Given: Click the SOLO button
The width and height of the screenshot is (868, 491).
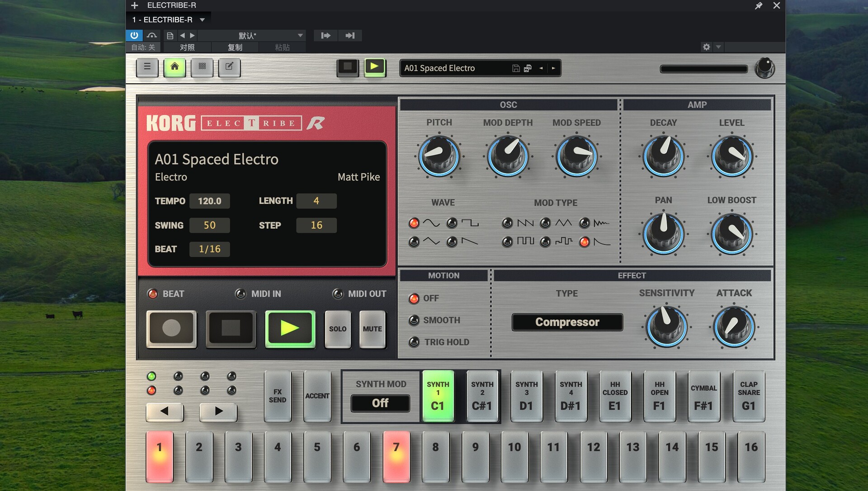Looking at the screenshot, I should [x=338, y=329].
